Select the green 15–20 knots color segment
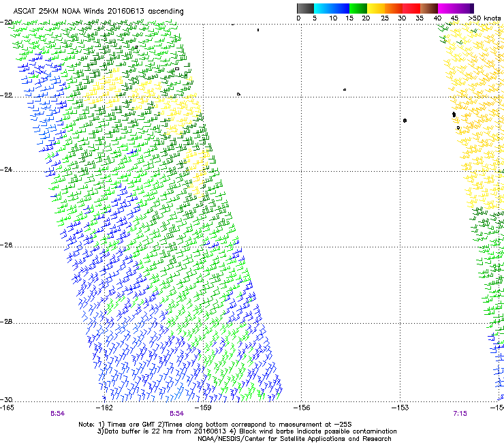 point(358,8)
